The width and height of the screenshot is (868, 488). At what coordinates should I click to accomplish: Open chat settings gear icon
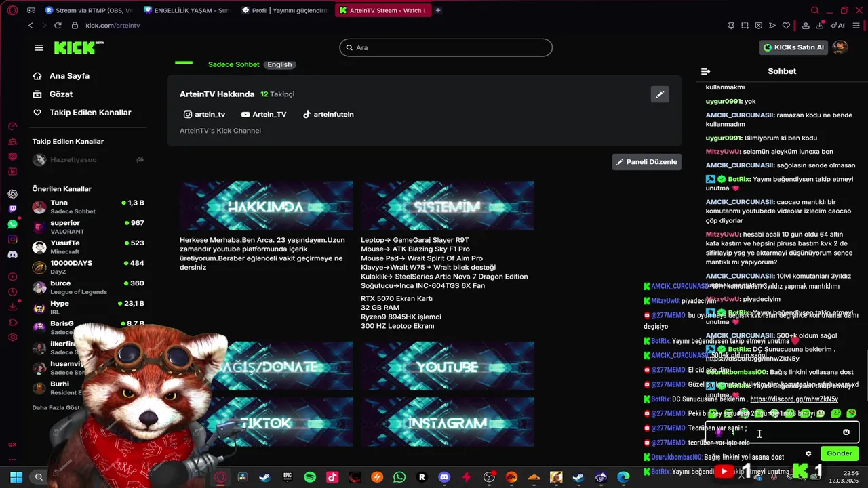[808, 453]
